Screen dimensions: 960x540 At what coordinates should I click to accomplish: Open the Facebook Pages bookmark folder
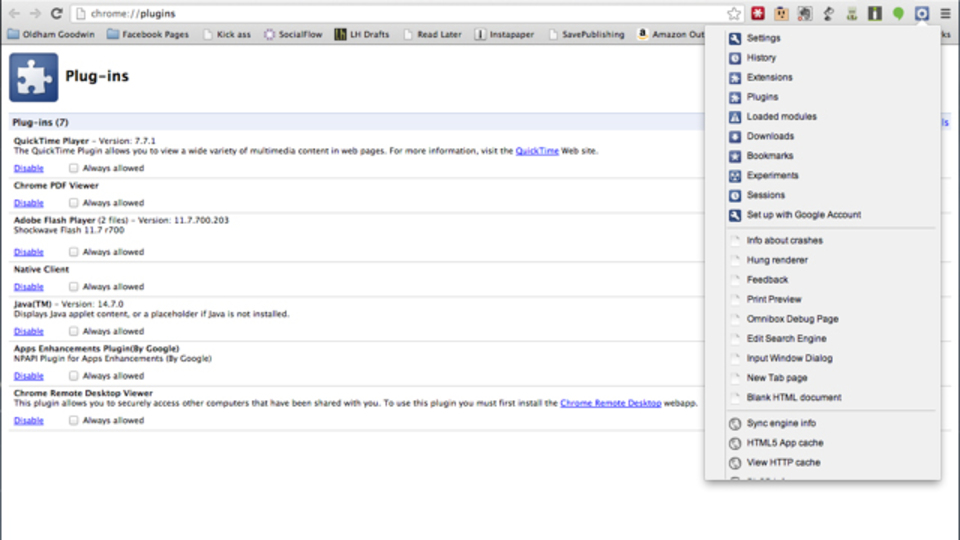(148, 34)
